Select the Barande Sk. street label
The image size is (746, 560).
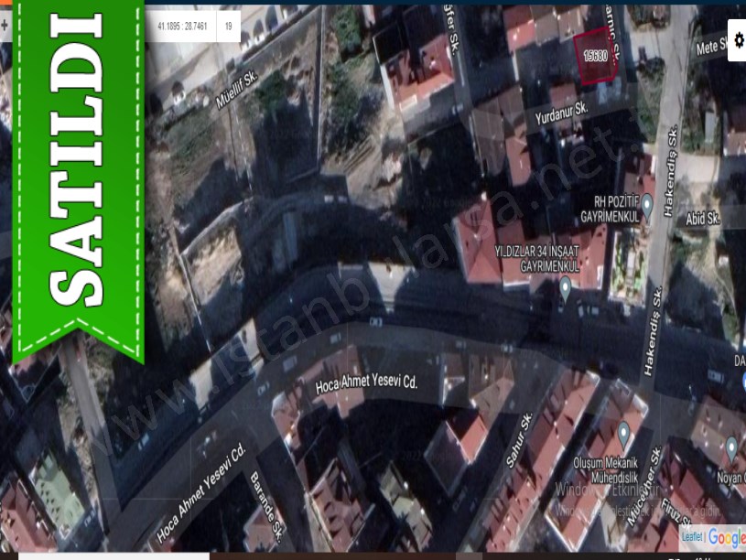[x=266, y=518]
